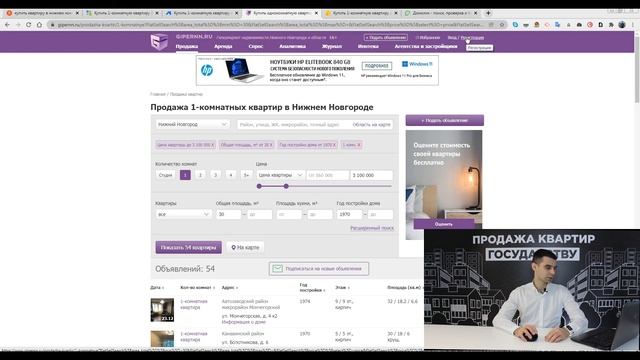Remove the total area filter tag
Screen dimensions: 640x360
271,145
